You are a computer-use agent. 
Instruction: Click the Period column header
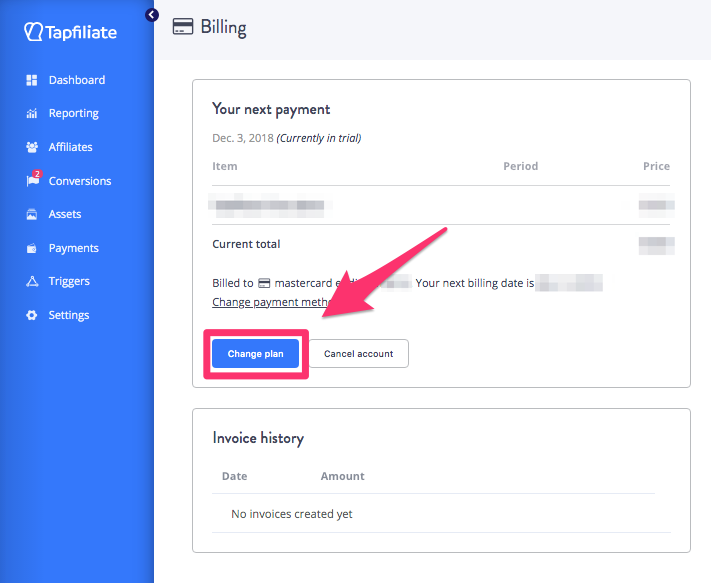(521, 166)
